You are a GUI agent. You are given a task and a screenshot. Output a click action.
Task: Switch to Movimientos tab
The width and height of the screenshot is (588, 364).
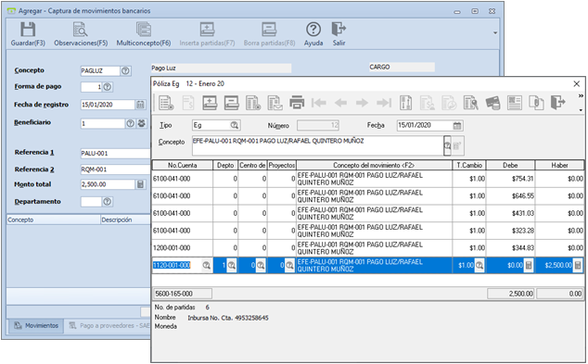(36, 325)
